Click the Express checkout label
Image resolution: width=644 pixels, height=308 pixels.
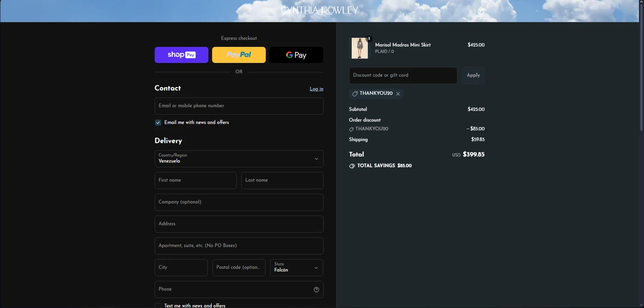[x=239, y=38]
